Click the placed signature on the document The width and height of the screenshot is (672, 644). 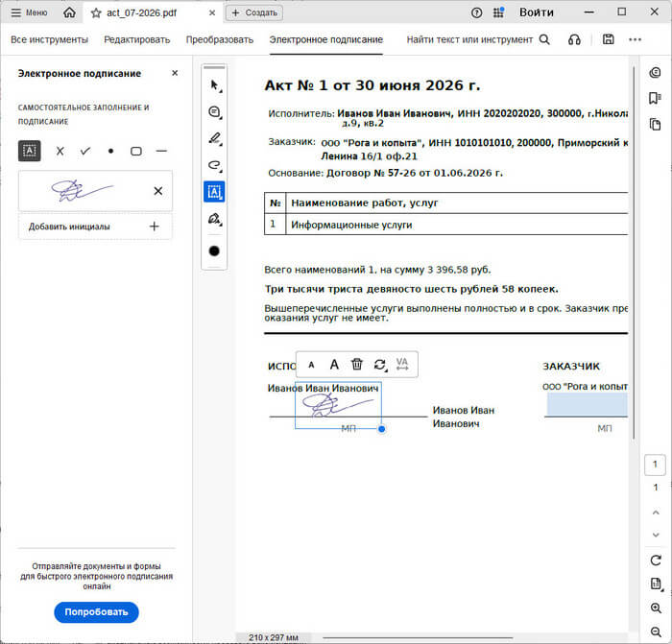(338, 405)
